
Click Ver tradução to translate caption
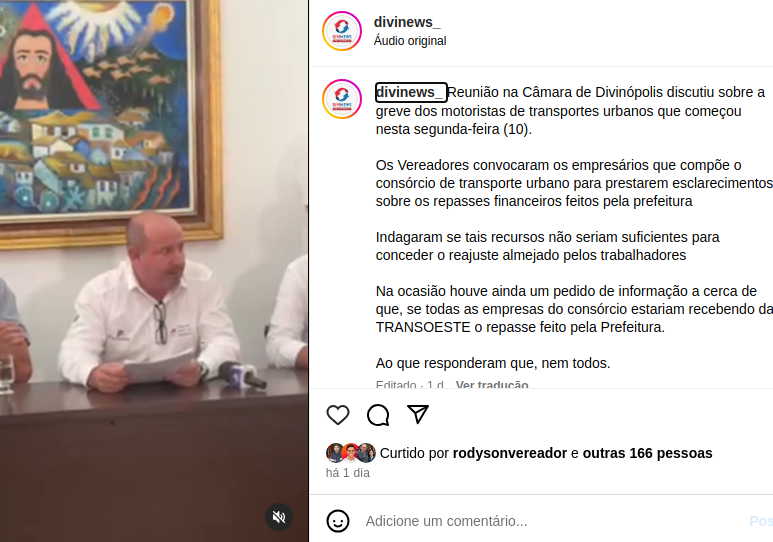(492, 384)
